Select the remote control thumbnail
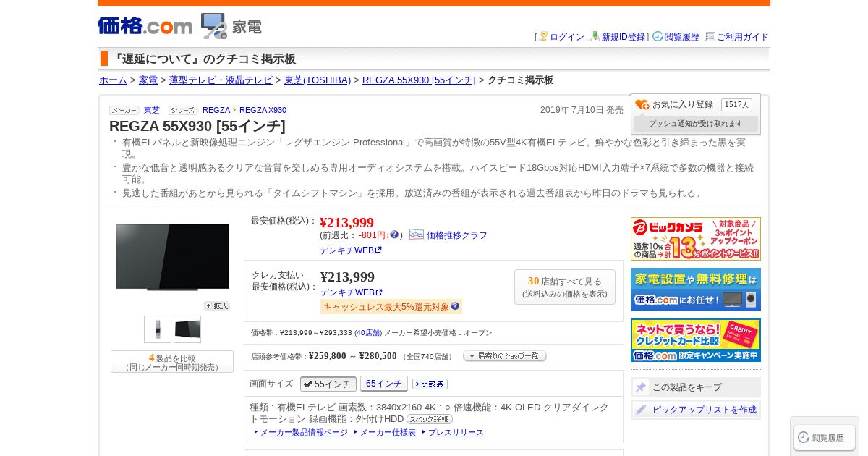The height and width of the screenshot is (456, 868). click(x=158, y=329)
